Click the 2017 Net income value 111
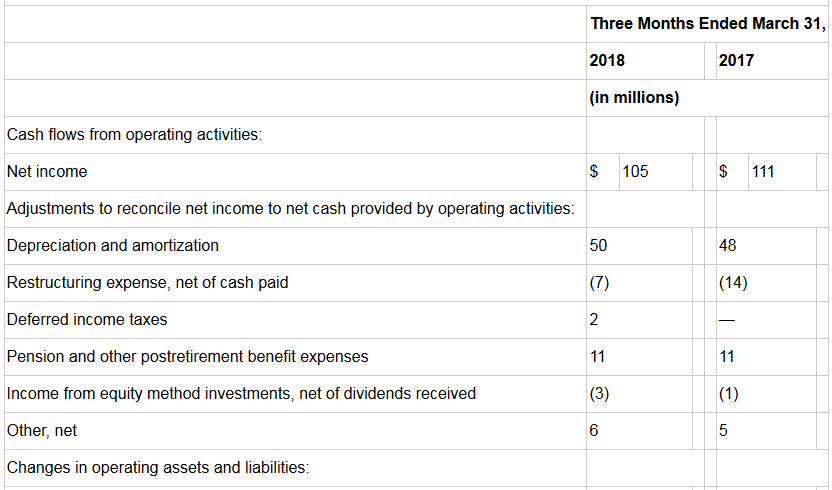Image resolution: width=832 pixels, height=490 pixels. 763,171
